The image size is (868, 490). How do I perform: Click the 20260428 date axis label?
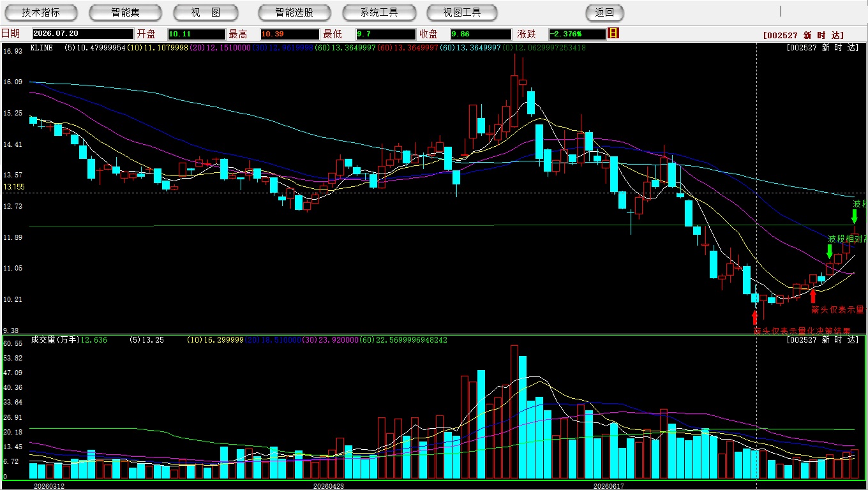click(x=329, y=486)
